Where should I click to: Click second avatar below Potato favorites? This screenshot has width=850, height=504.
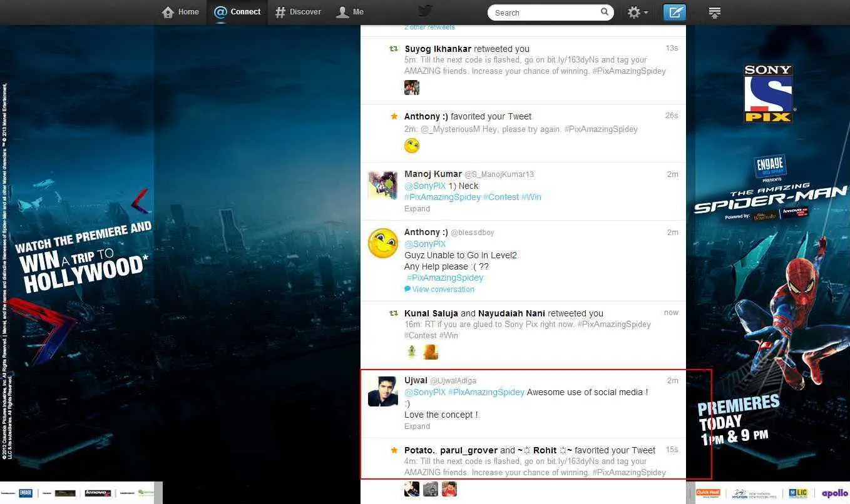431,489
